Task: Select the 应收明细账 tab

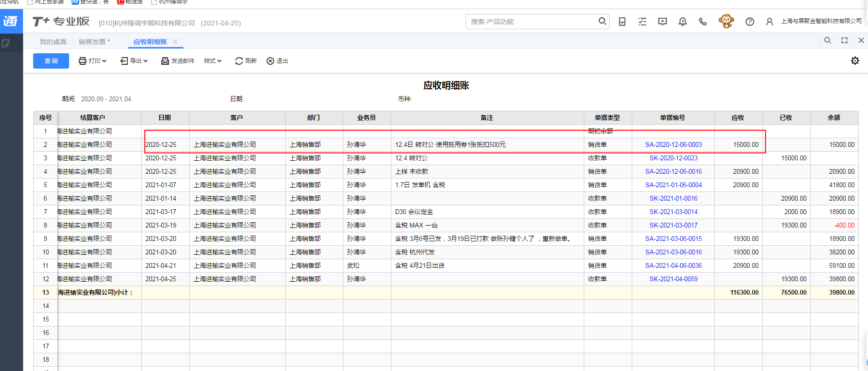Action: coord(150,42)
